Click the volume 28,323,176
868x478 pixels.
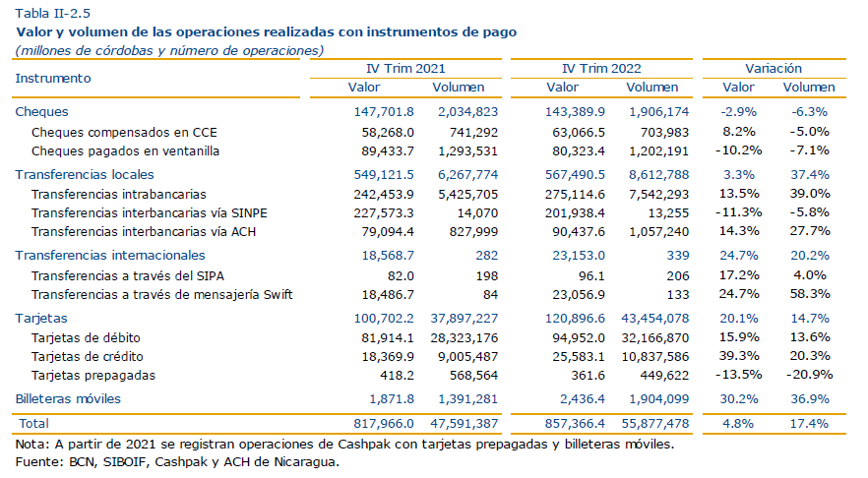pyautogui.click(x=465, y=338)
